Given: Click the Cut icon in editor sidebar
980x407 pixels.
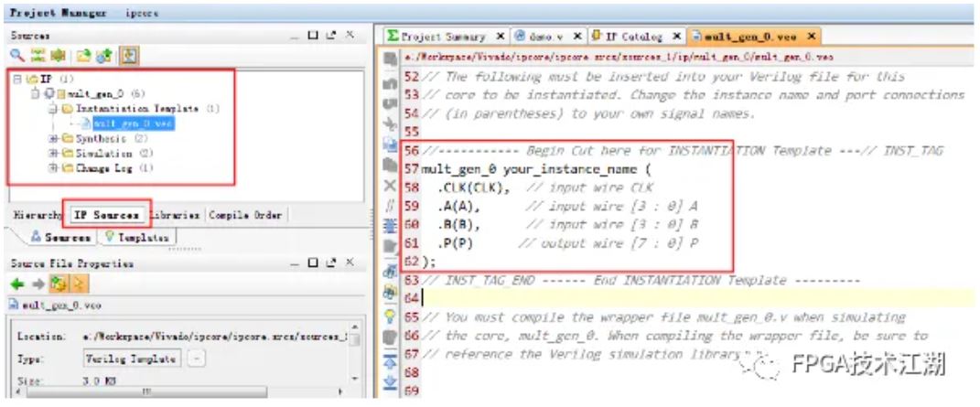Looking at the screenshot, I should pyautogui.click(x=391, y=123).
